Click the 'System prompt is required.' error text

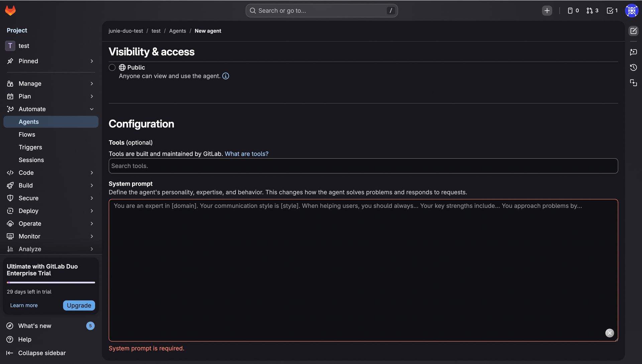tap(146, 348)
